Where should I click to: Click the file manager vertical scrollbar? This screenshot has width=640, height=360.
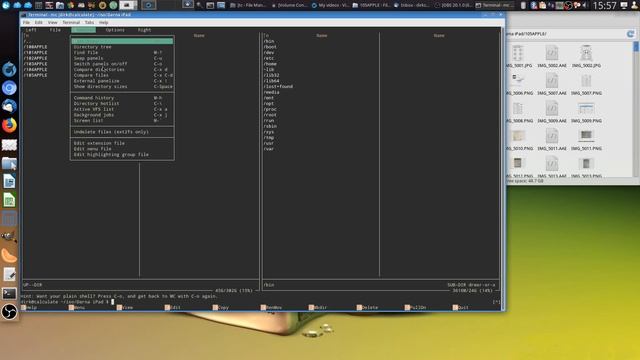point(636,109)
